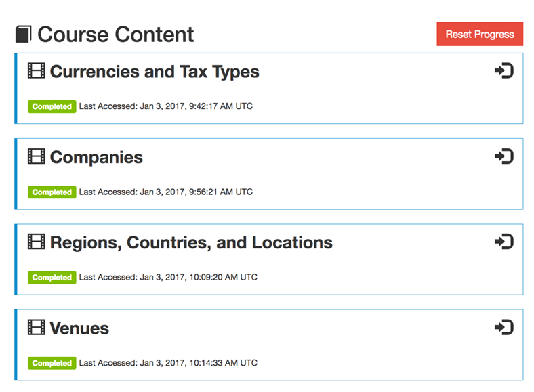Click the film strip icon next to Venues
Viewport: 534px width, 392px height.
[x=37, y=328]
